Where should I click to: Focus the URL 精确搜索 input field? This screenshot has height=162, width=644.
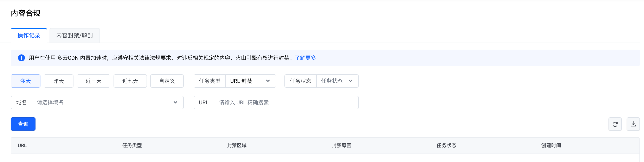(x=286, y=102)
